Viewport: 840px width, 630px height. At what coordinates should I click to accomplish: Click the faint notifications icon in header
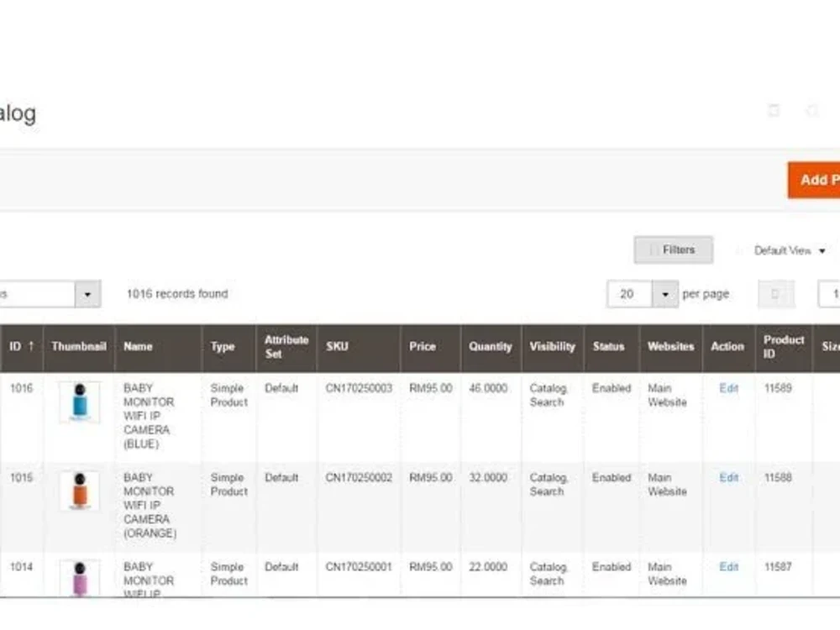pos(812,111)
